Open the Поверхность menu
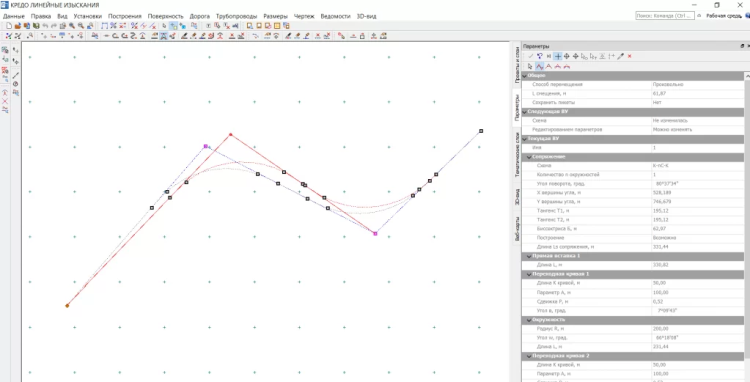 (x=165, y=16)
